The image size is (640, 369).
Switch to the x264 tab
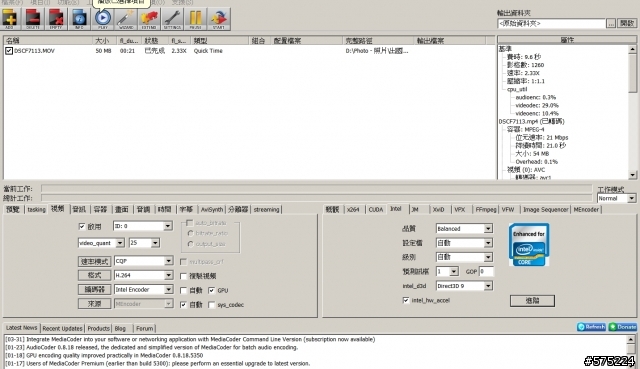[353, 209]
